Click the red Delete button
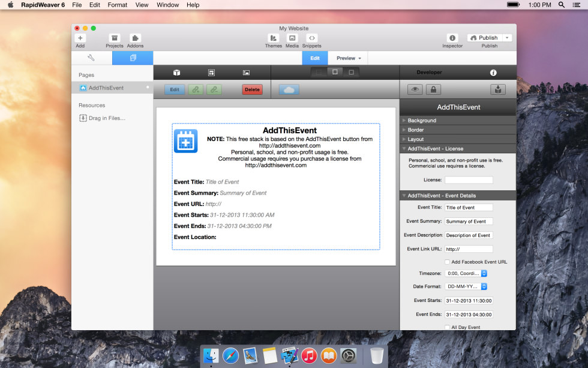The image size is (588, 368). point(252,89)
